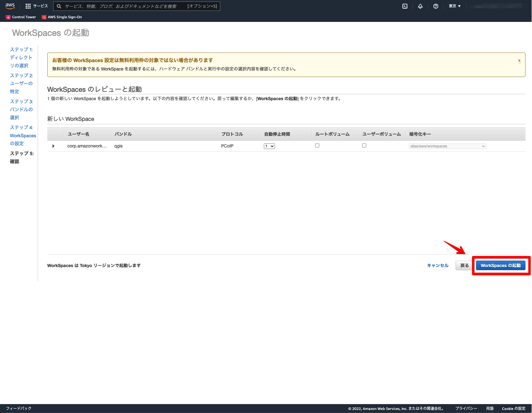Go to ステップ 3: バンドルの選択
This screenshot has width=532, height=413.
(x=21, y=109)
